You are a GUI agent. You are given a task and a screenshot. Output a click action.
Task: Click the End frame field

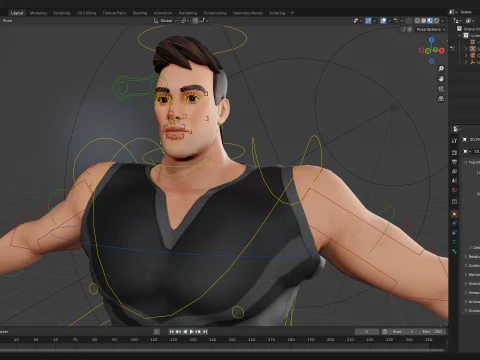[x=432, y=332]
